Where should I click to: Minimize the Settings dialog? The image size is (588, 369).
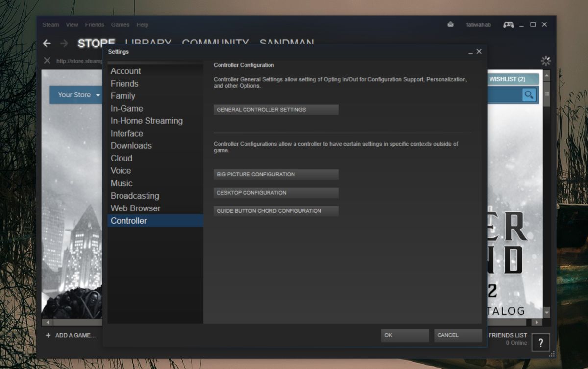(470, 52)
